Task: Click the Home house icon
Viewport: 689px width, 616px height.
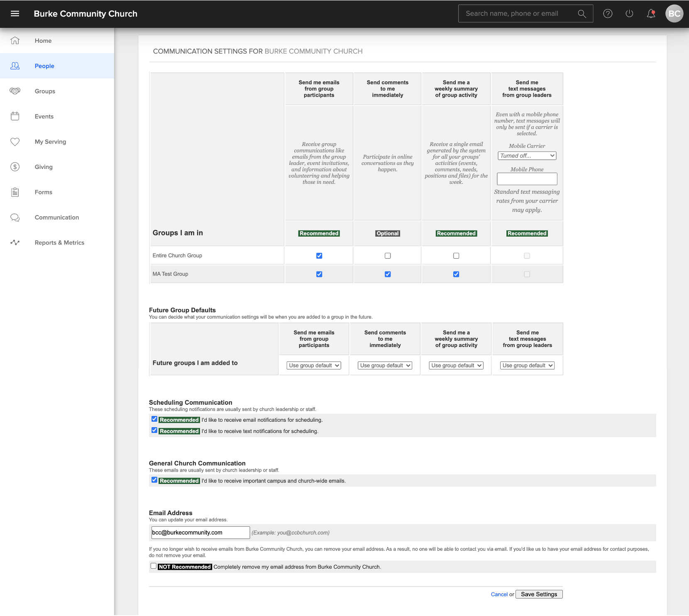Action: 15,41
